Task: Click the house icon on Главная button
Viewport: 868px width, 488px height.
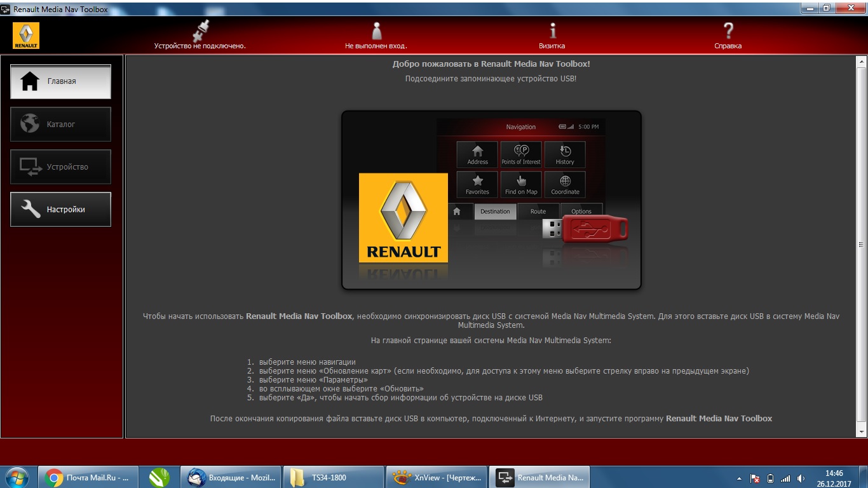Action: (x=30, y=81)
